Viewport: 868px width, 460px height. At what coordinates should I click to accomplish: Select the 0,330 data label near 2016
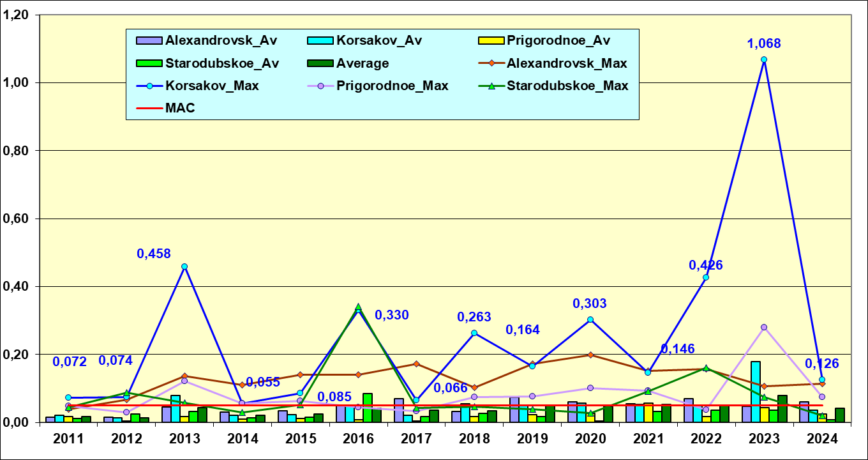coord(391,315)
